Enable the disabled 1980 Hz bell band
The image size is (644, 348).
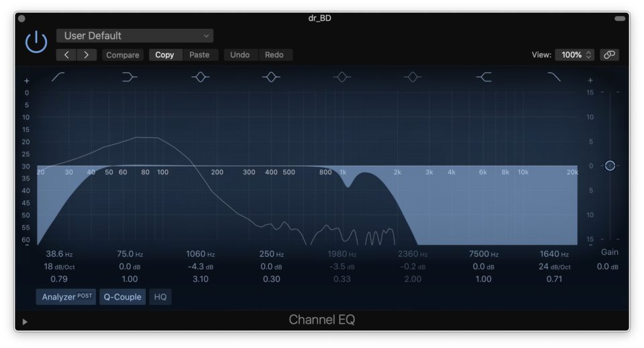tap(342, 78)
